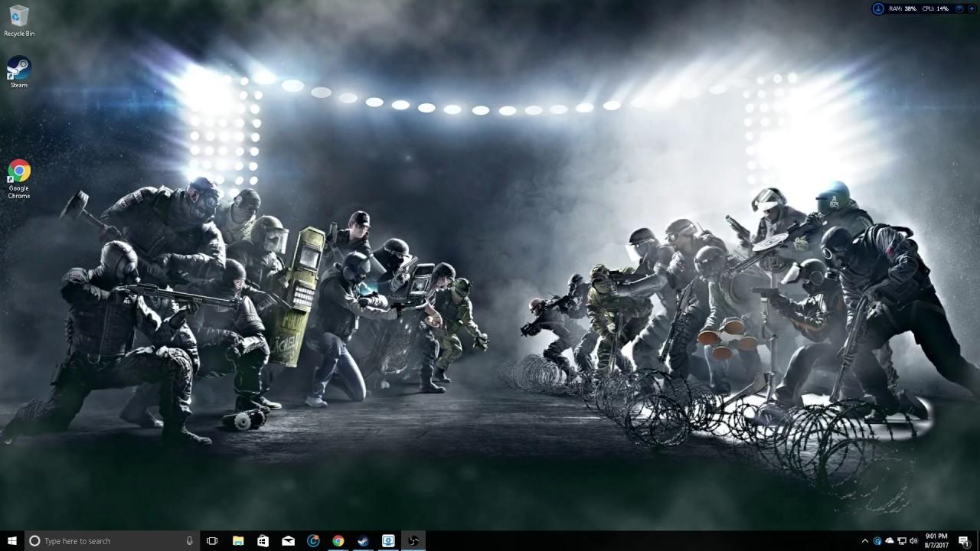This screenshot has width=980, height=551.
Task: Launch Steam from the taskbar
Action: click(362, 541)
